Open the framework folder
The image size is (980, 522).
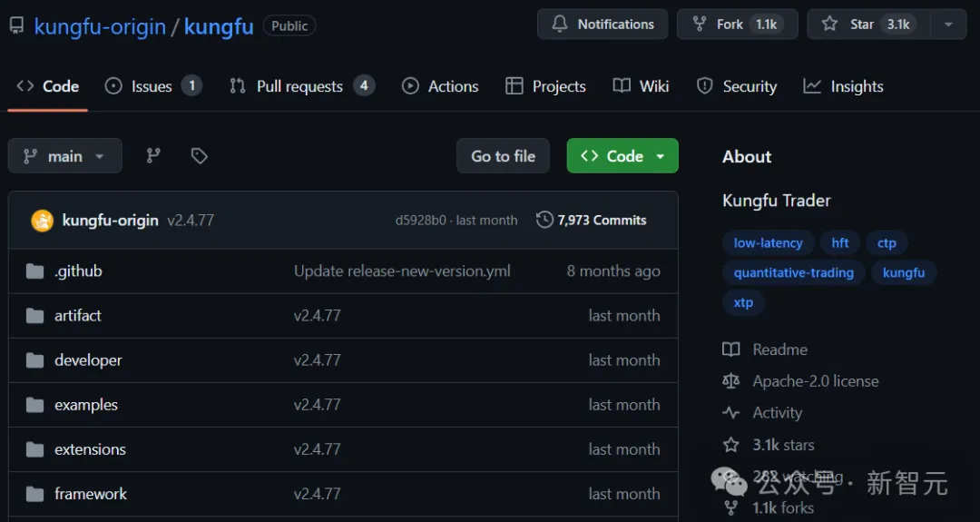click(x=91, y=494)
